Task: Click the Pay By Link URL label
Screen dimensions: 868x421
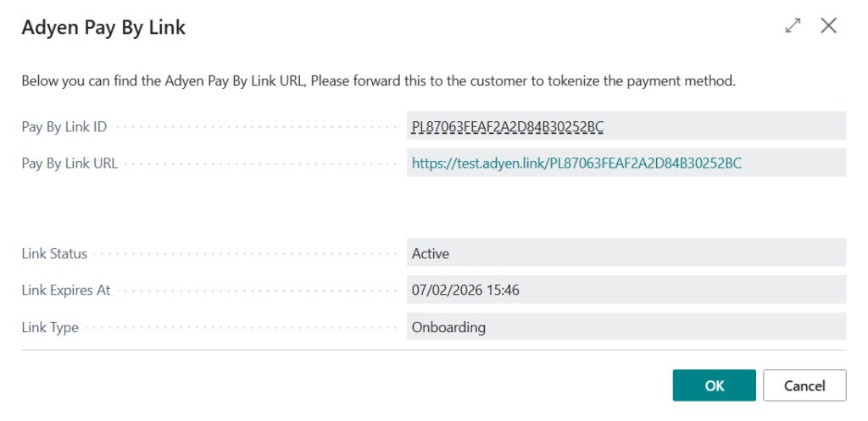Action: point(70,163)
